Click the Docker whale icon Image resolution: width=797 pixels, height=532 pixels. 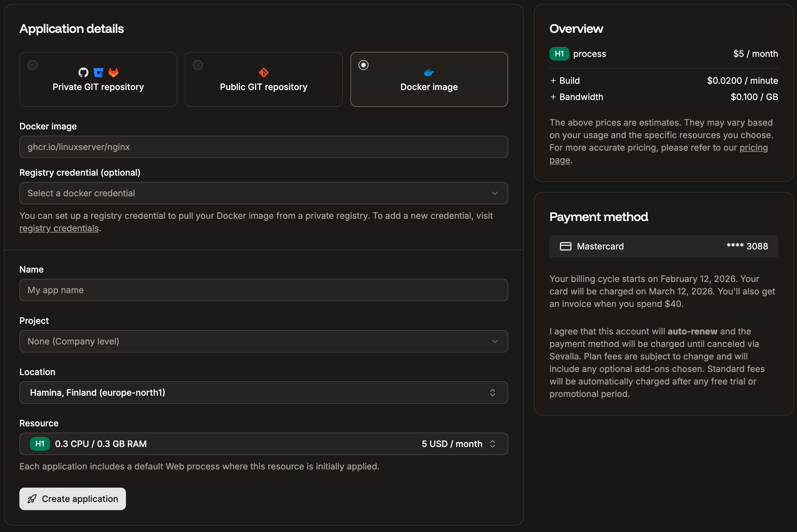tap(429, 72)
